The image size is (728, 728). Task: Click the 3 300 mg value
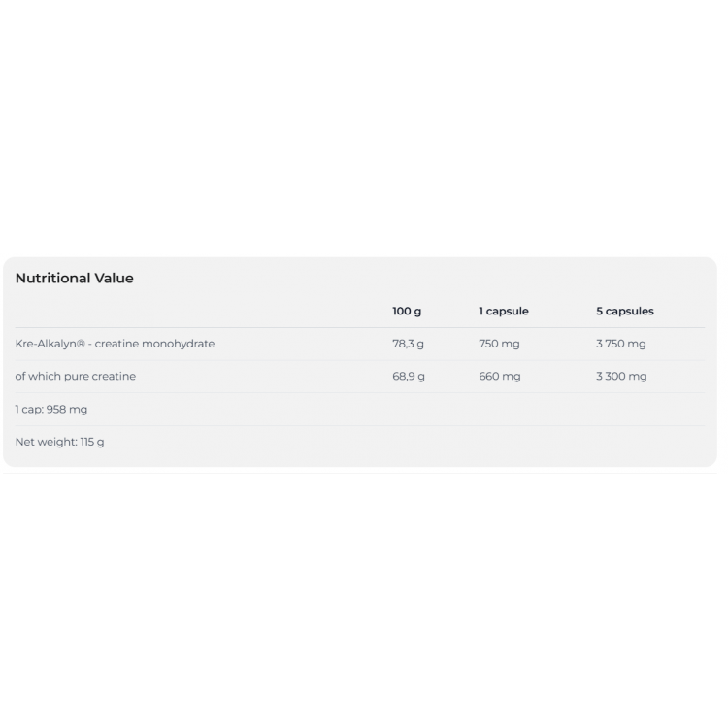coord(620,377)
